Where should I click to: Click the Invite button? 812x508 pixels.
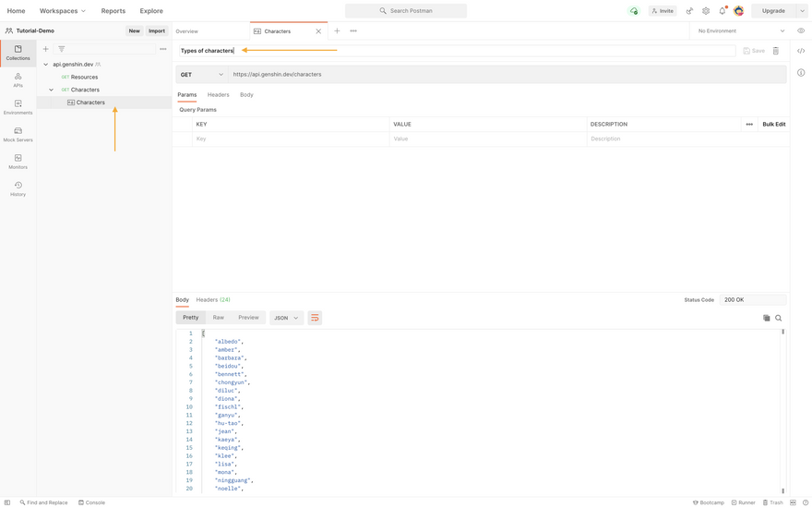(x=663, y=11)
